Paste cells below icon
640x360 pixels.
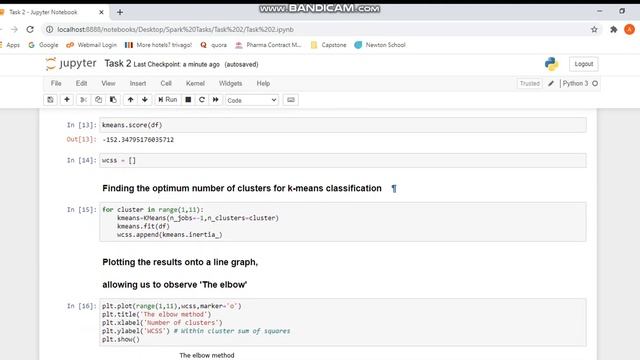click(x=113, y=100)
